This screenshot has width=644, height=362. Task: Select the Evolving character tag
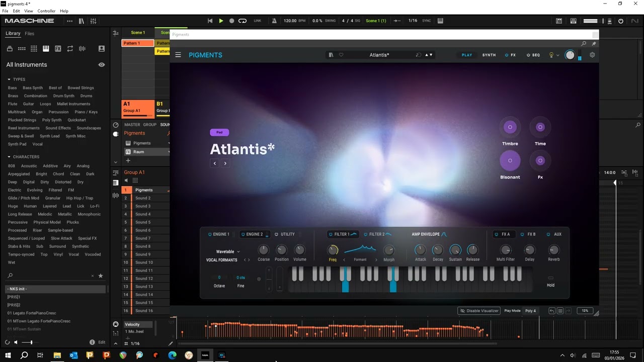coord(35,190)
